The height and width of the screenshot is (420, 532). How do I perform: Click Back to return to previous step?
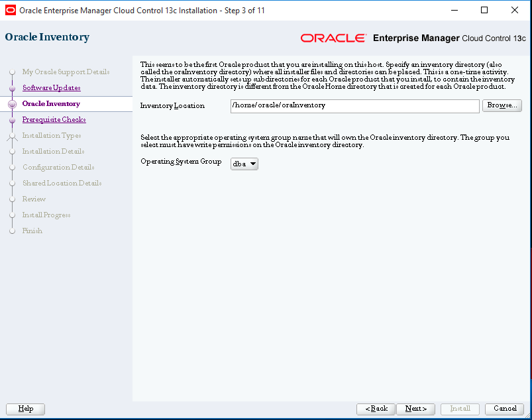point(376,409)
